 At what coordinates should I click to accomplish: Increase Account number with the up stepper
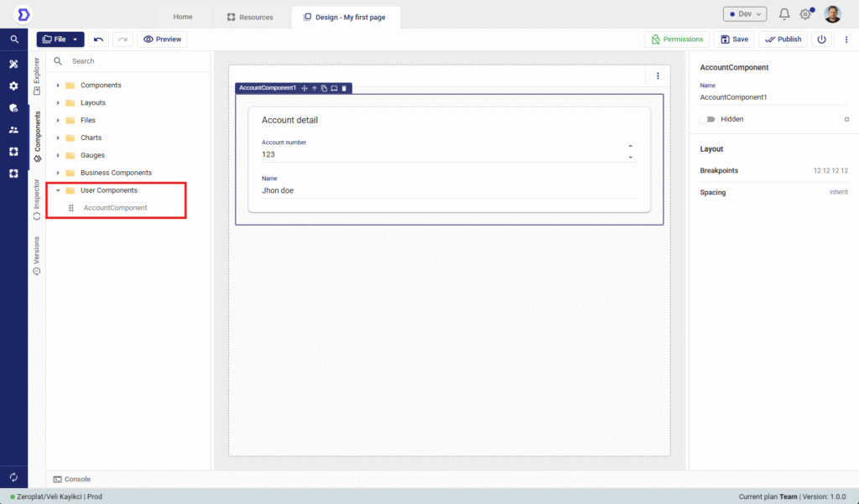(631, 147)
